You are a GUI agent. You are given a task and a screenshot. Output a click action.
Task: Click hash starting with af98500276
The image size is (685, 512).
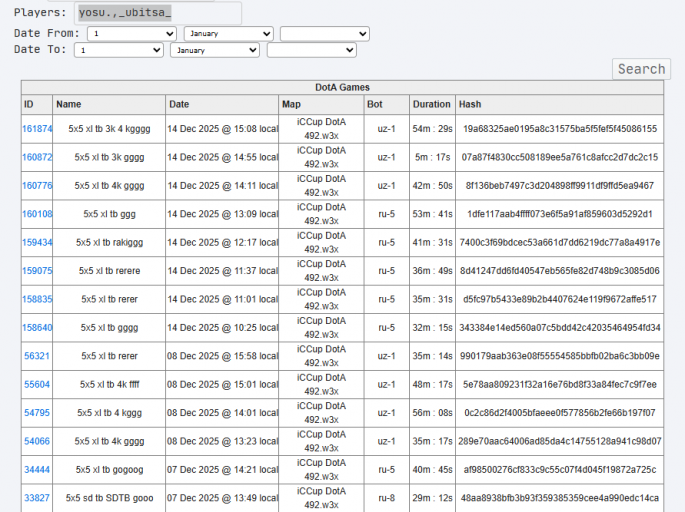(560, 470)
